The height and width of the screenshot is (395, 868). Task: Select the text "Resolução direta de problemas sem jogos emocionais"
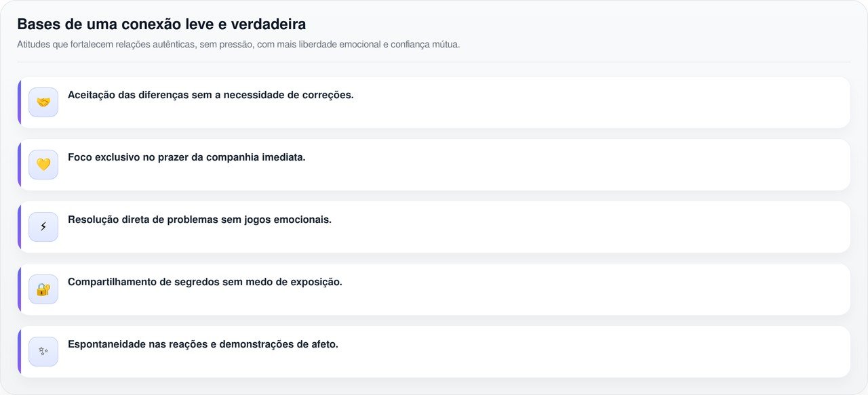199,220
